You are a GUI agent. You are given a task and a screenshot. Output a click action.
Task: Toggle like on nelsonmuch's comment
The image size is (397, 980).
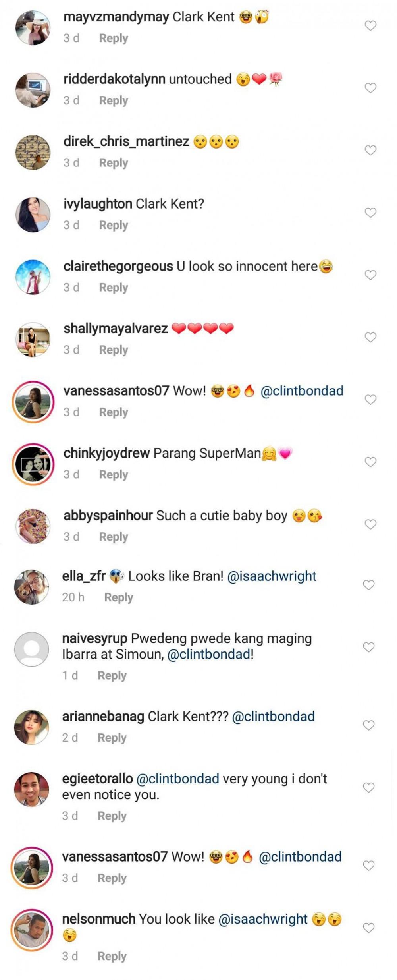[369, 928]
